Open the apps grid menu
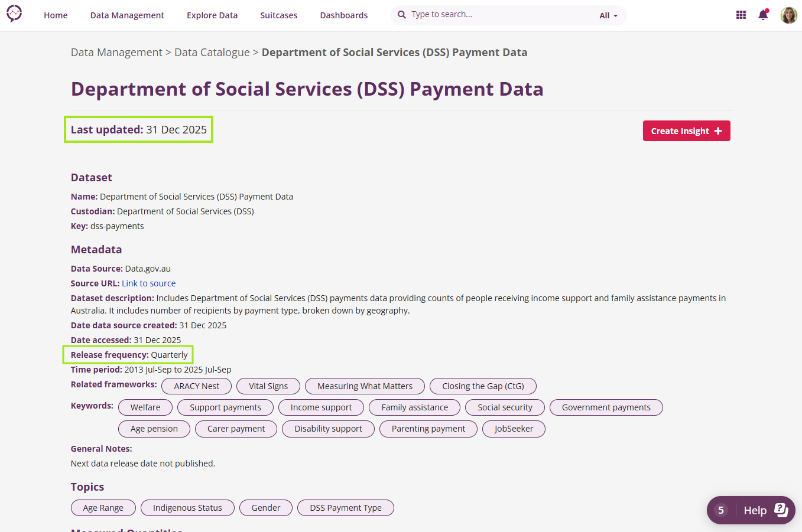Viewport: 802px width, 532px height. tap(741, 15)
